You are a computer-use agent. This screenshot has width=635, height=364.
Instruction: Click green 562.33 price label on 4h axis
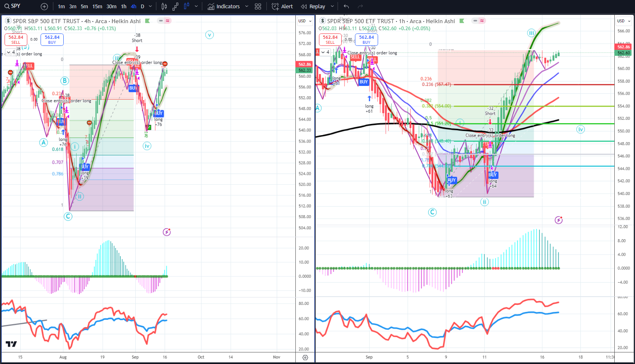pyautogui.click(x=304, y=70)
